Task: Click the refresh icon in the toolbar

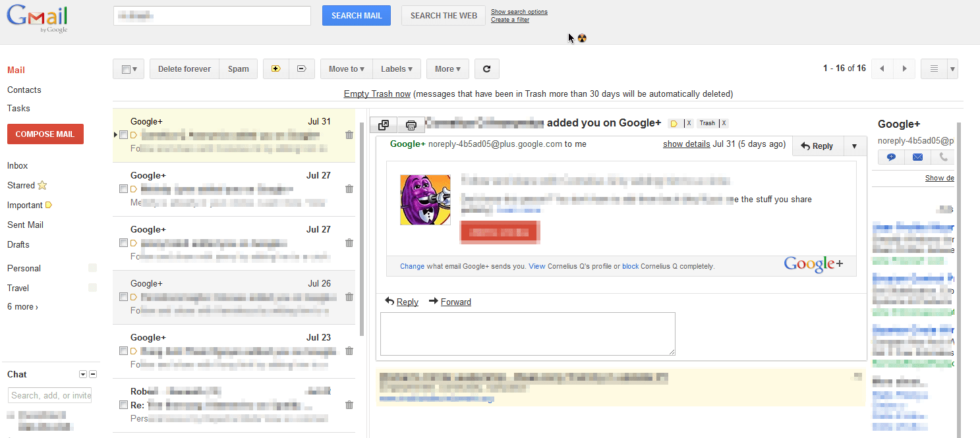Action: [486, 69]
